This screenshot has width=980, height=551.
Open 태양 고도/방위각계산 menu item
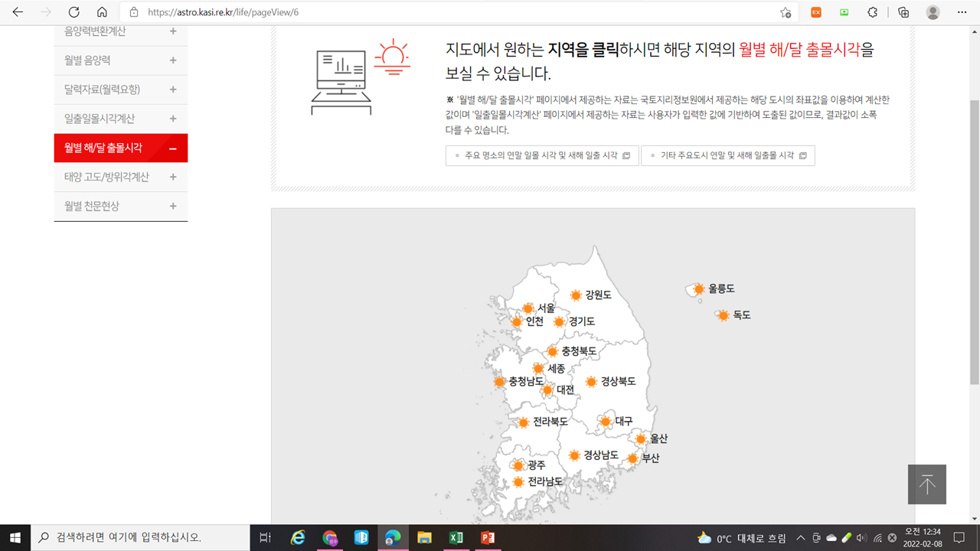tap(121, 177)
